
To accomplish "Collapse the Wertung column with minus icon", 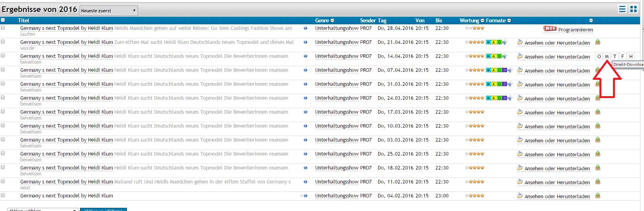I will [482, 20].
